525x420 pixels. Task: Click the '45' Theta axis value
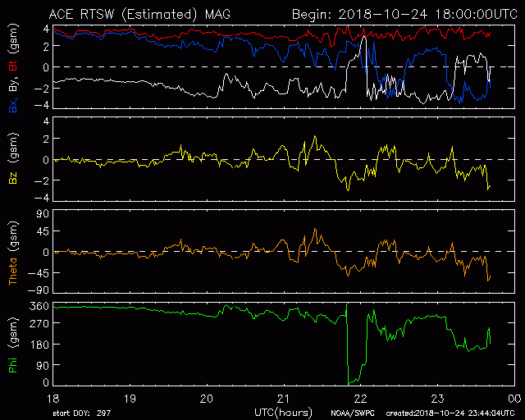coord(43,231)
